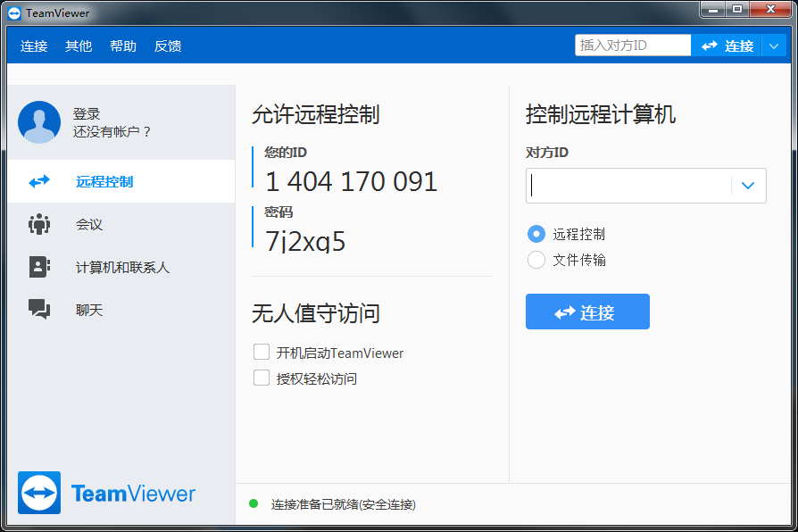Click the TeamViewer title bar app icon

pyautogui.click(x=14, y=13)
